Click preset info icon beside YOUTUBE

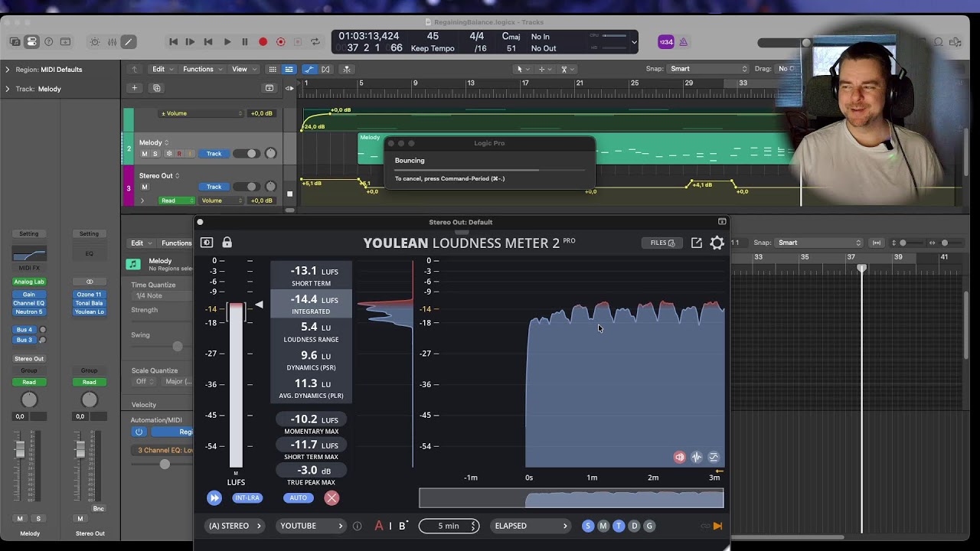[x=357, y=526]
